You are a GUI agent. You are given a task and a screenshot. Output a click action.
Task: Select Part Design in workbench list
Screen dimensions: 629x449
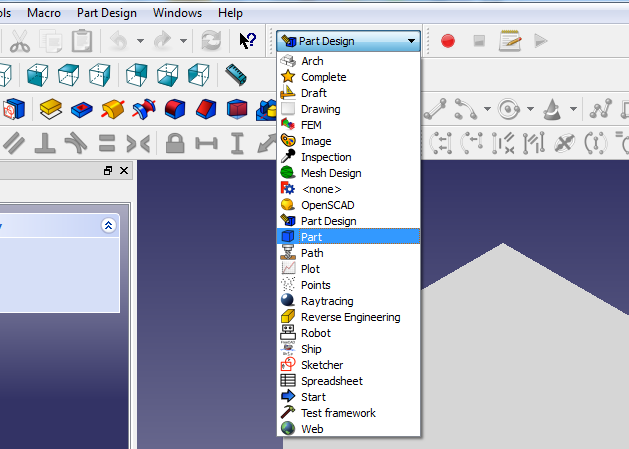(348, 221)
